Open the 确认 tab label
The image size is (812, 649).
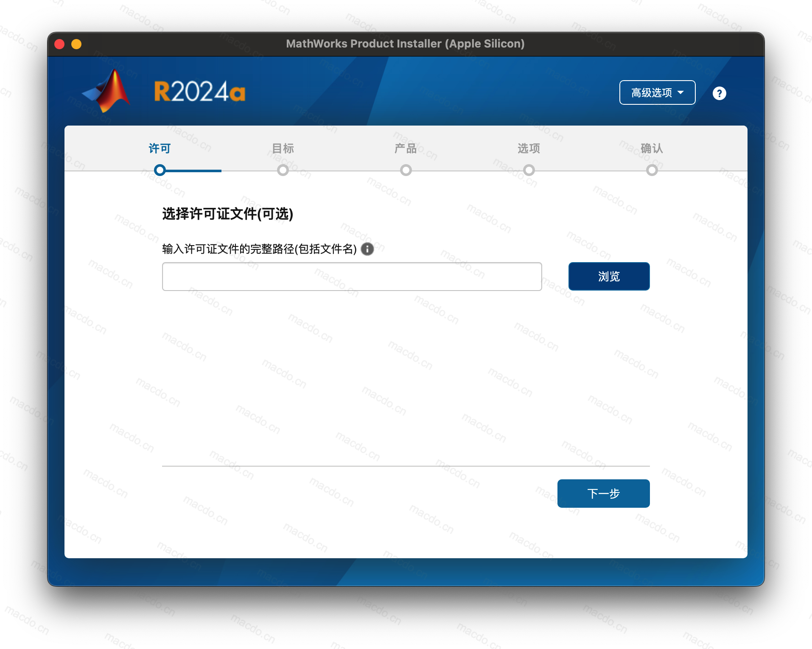[x=652, y=148]
